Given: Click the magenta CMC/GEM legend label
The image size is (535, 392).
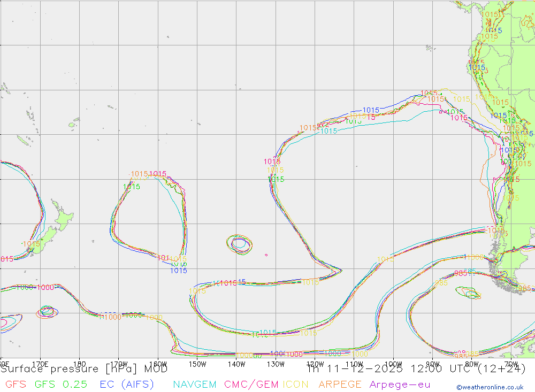Looking at the screenshot, I should 251,385.
